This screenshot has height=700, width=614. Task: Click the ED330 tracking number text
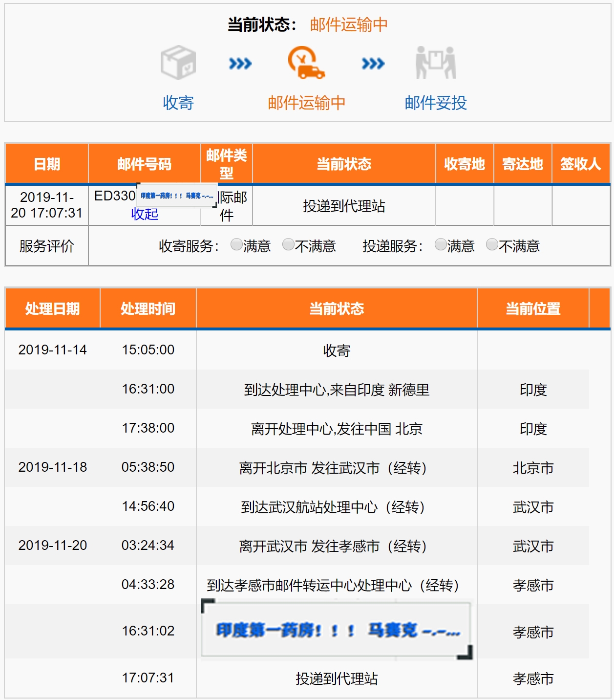point(115,196)
